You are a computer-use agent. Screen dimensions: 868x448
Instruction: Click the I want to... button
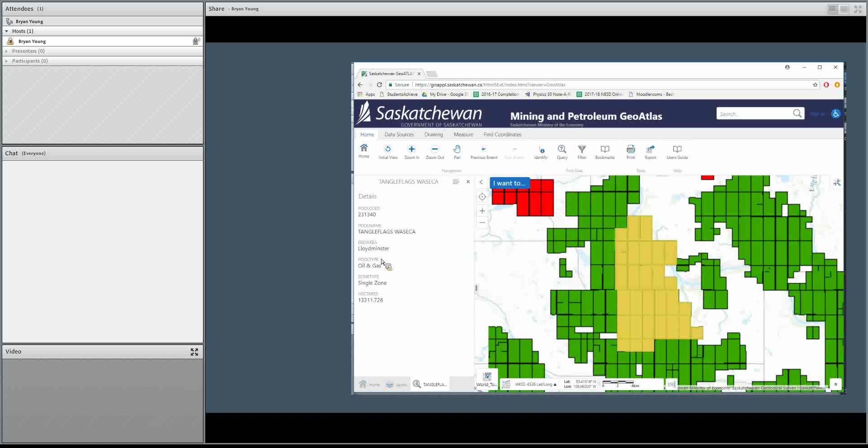pos(509,183)
